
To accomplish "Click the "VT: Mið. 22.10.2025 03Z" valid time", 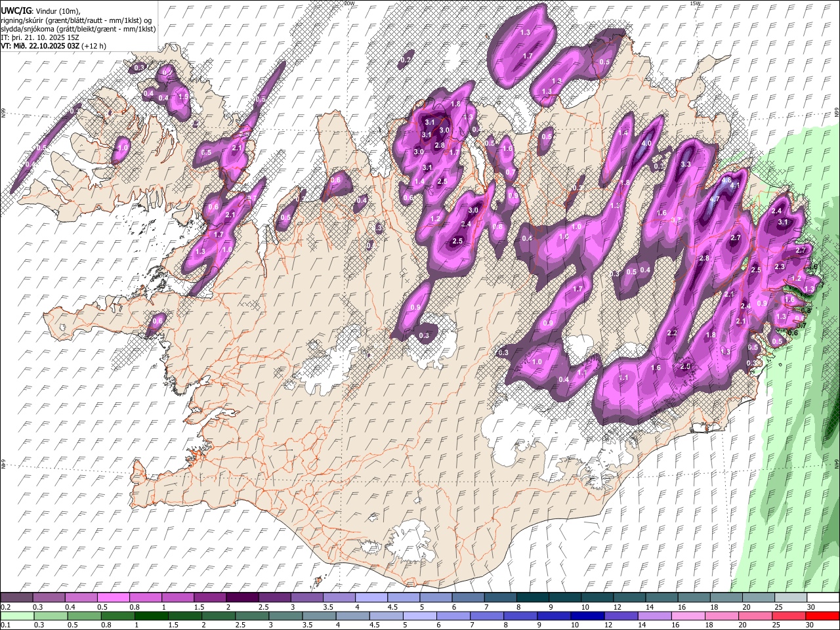I will coord(41,46).
